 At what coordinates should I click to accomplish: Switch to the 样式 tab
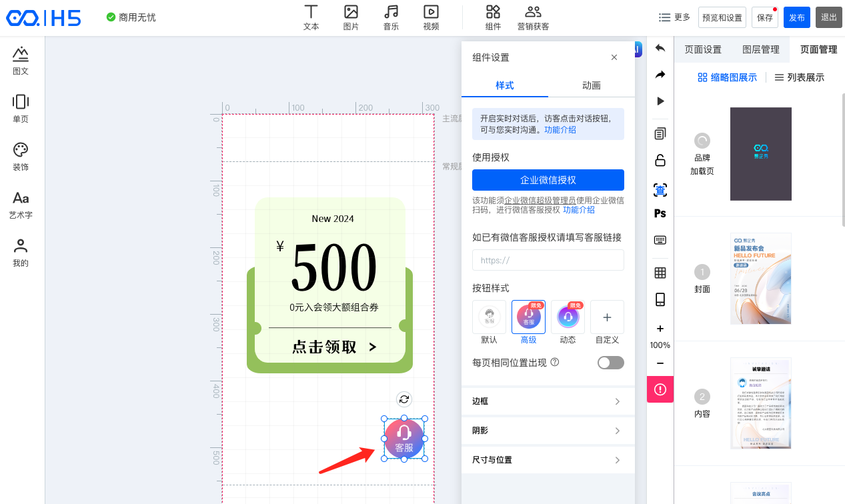[x=505, y=85]
